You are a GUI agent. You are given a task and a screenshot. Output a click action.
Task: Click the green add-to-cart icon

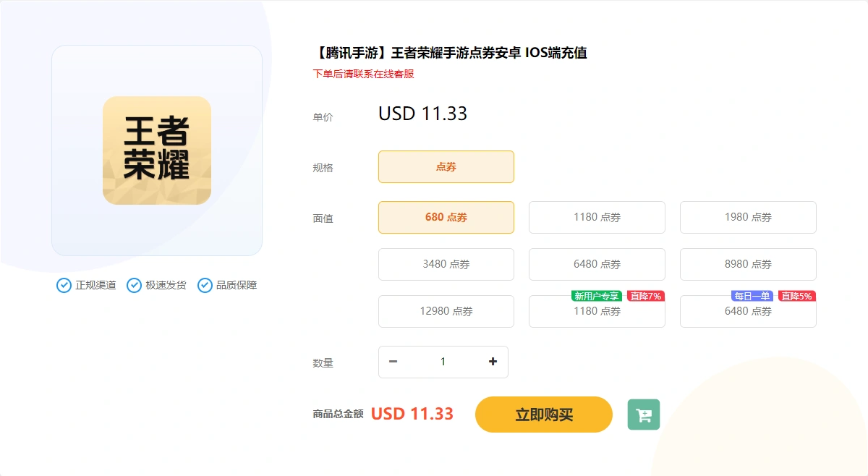[644, 415]
